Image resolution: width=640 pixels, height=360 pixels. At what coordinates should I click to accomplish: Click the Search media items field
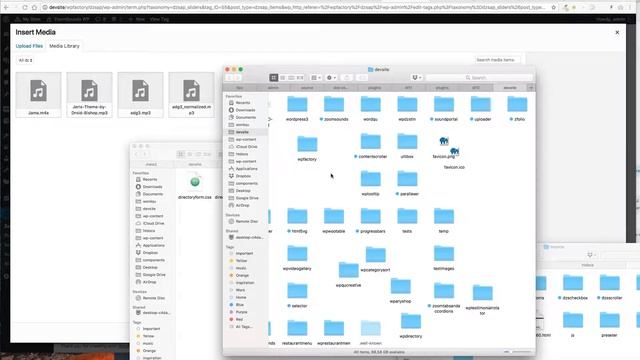497,60
